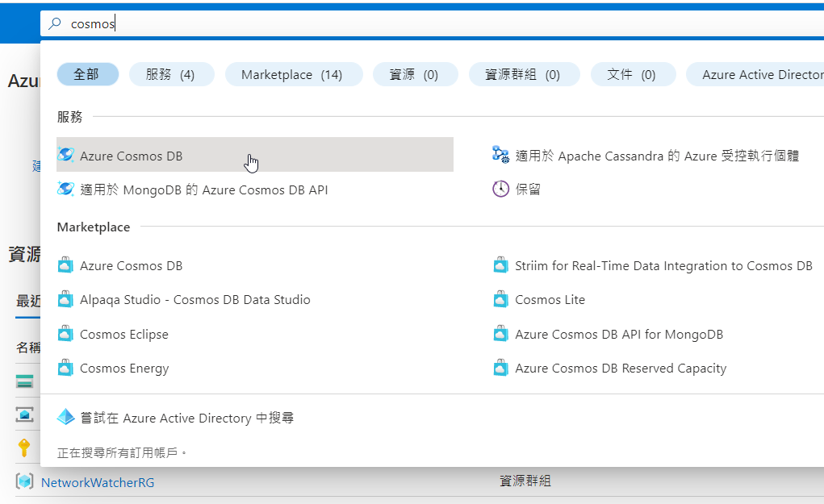824x504 pixels.
Task: Click shopping bag icon beside Cosmos Lite
Action: pyautogui.click(x=501, y=299)
